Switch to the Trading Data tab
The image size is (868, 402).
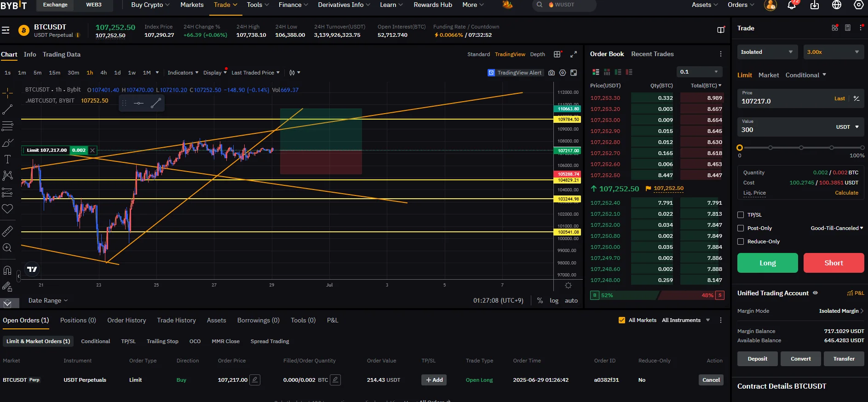(62, 54)
